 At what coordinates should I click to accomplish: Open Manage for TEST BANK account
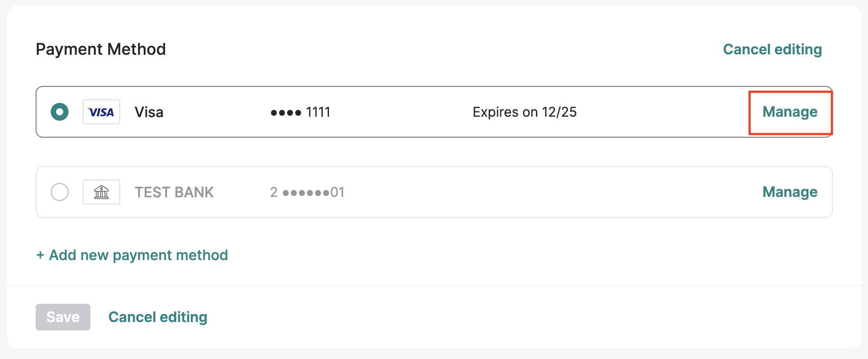coord(790,192)
